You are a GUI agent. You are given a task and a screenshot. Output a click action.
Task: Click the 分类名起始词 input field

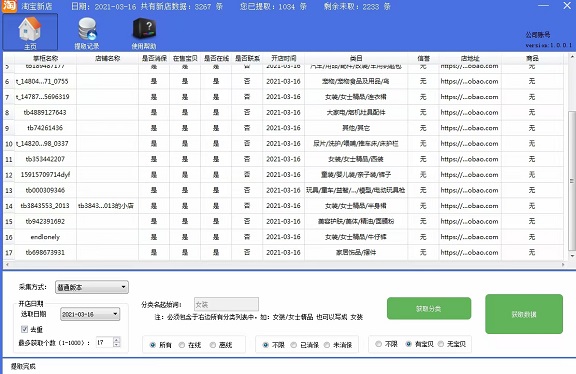click(x=226, y=304)
